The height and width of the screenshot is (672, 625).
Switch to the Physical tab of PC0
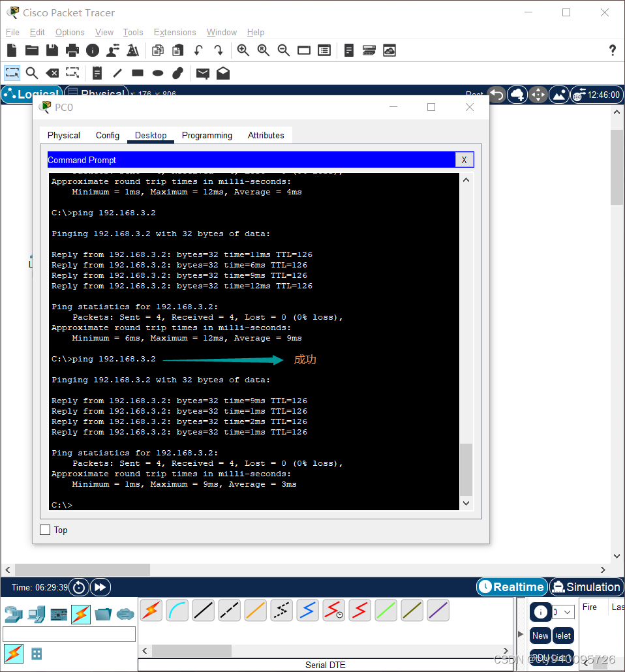pyautogui.click(x=64, y=136)
